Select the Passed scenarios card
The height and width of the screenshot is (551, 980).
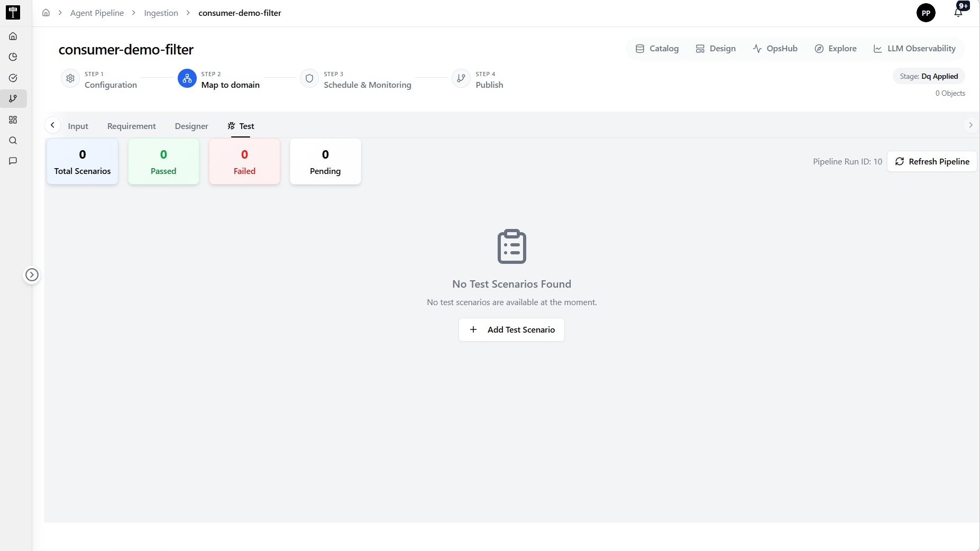click(x=163, y=161)
